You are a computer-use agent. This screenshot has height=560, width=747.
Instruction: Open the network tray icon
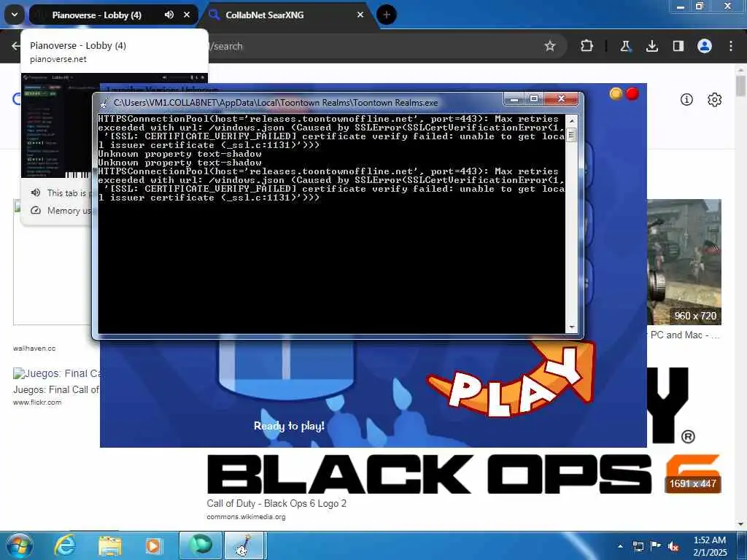pyautogui.click(x=638, y=546)
